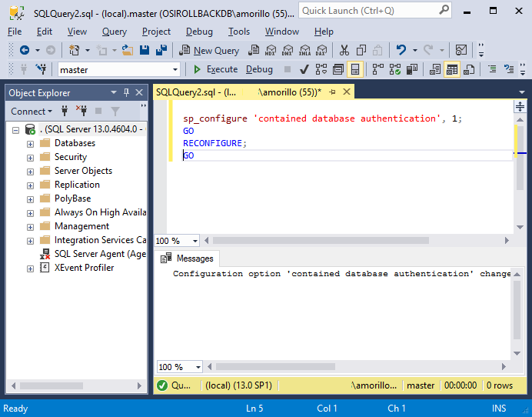Image resolution: width=532 pixels, height=417 pixels.
Task: Close the Object Explorer panel
Action: tap(139, 92)
